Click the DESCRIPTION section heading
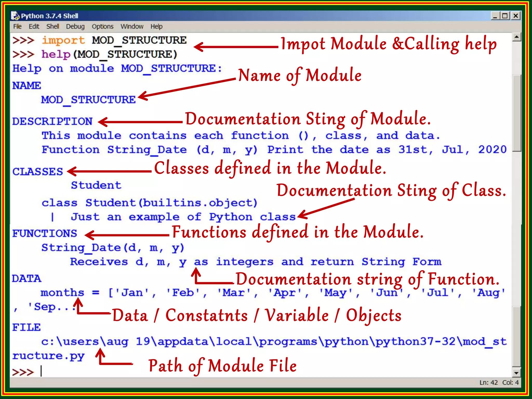The image size is (532, 399). 52,122
